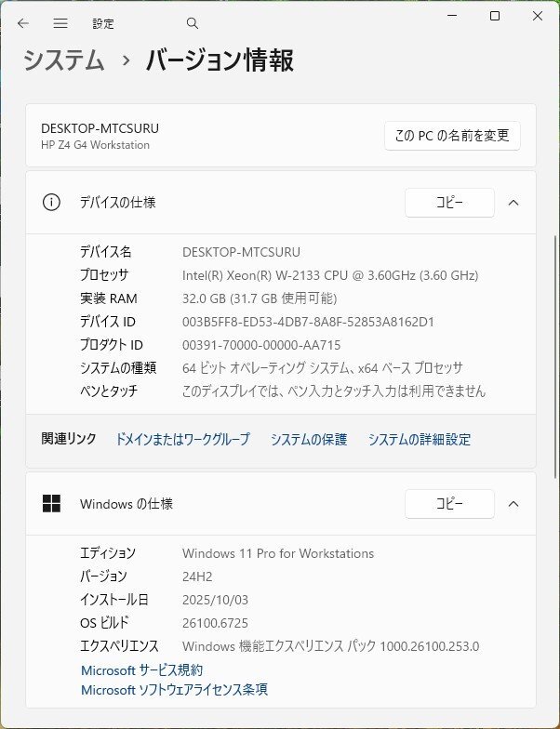Select the version value 24H2
This screenshot has width=560, height=729.
197,577
